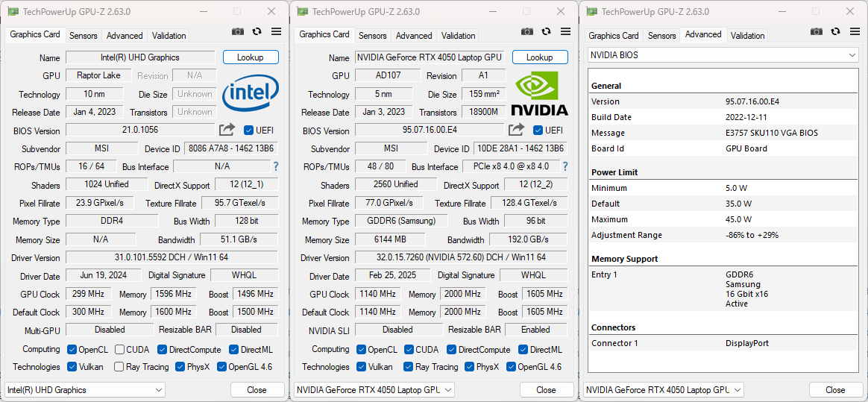Click the NVIDIA logo

point(539,95)
